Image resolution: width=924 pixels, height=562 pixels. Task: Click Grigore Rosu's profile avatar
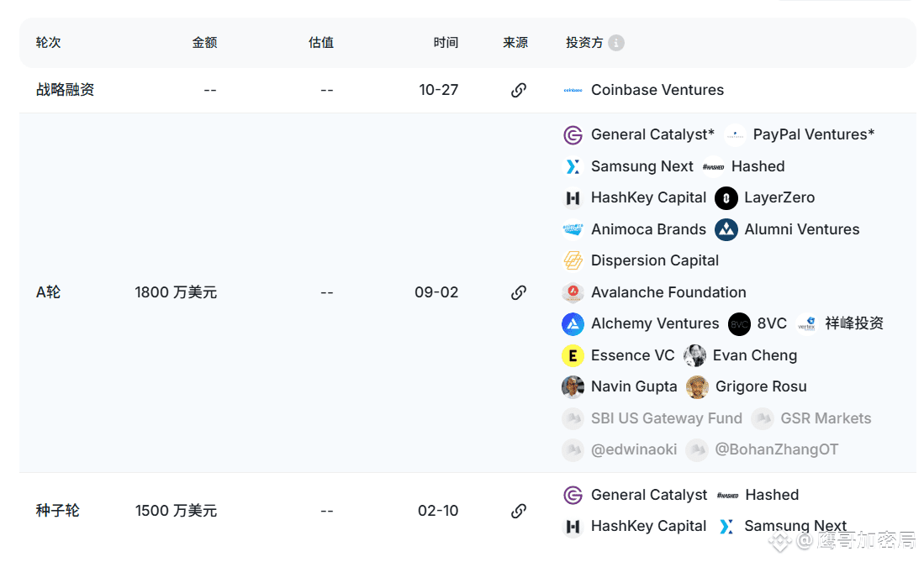[697, 387]
